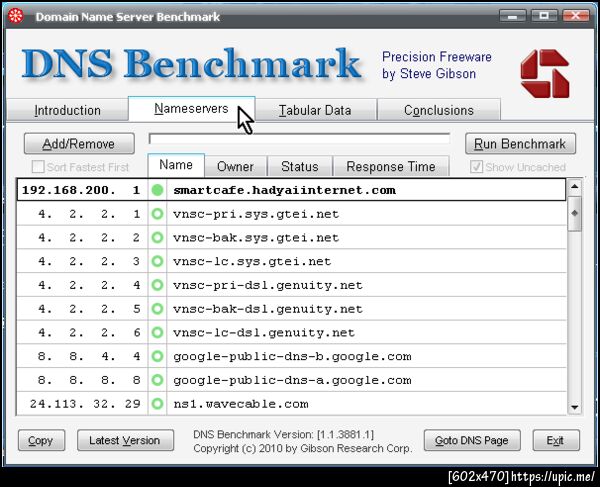Check for Latest Version button

pyautogui.click(x=125, y=440)
